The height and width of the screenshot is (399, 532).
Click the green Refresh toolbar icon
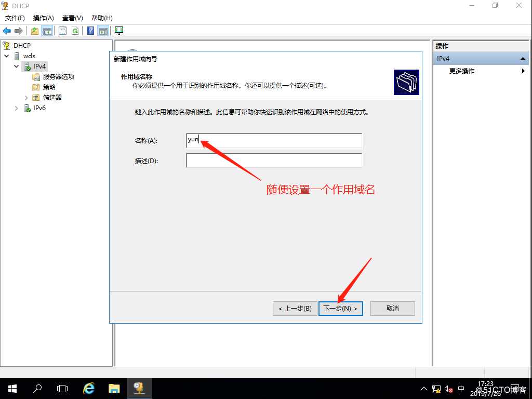pyautogui.click(x=75, y=31)
